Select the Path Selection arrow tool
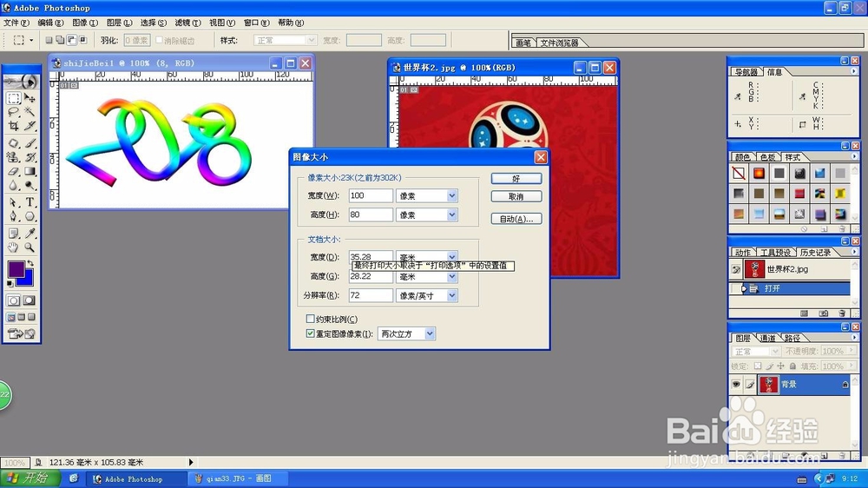This screenshot has height=488, width=868. click(14, 202)
